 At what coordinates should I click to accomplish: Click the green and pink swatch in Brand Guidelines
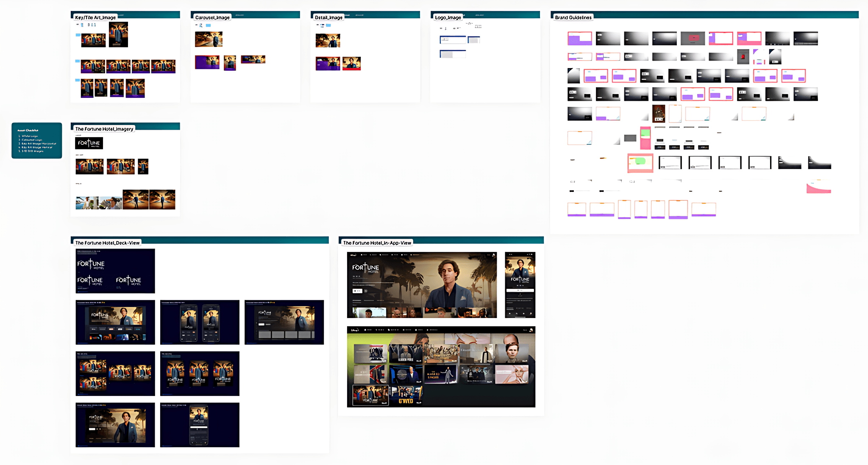[645, 138]
